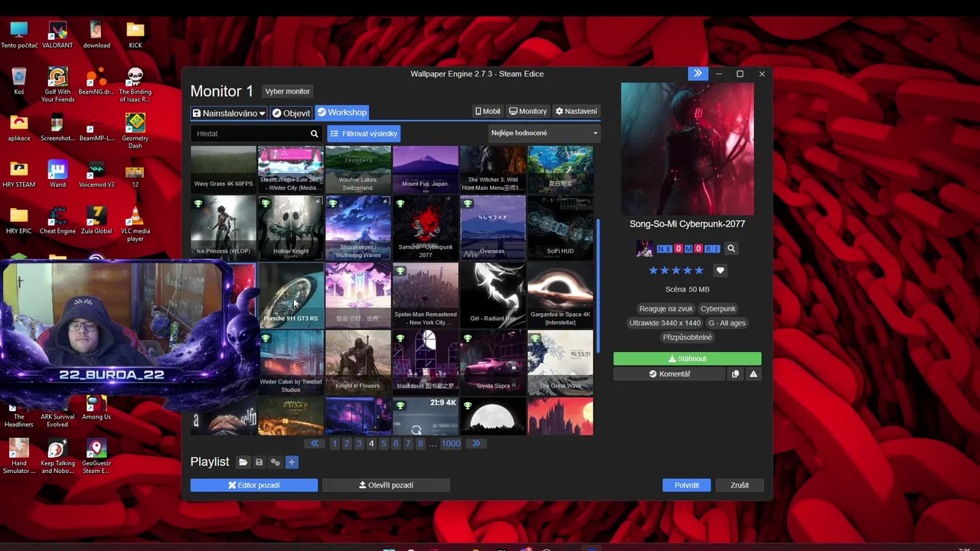980x551 pixels.
Task: Cancel with the Zrušit button
Action: tap(740, 485)
